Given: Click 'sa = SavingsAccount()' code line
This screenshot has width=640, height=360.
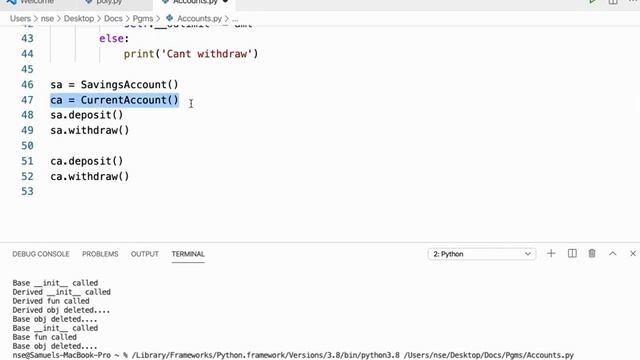Looking at the screenshot, I should [114, 84].
